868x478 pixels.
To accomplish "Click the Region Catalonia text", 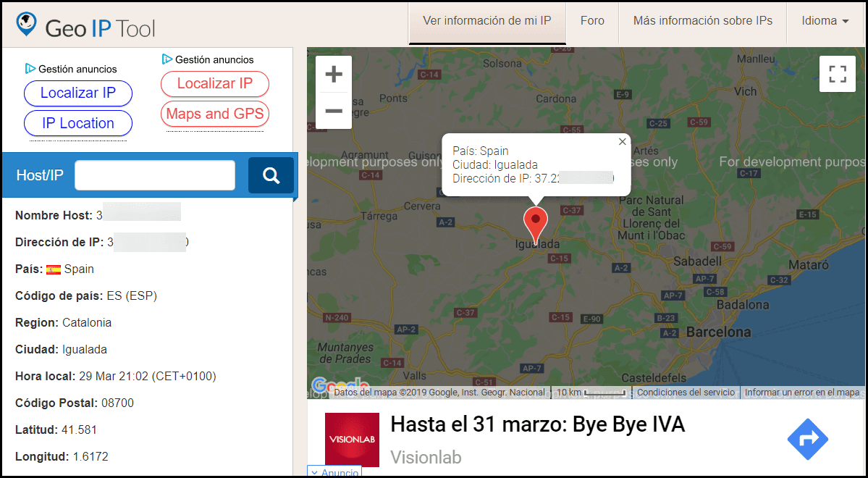I will pyautogui.click(x=63, y=322).
